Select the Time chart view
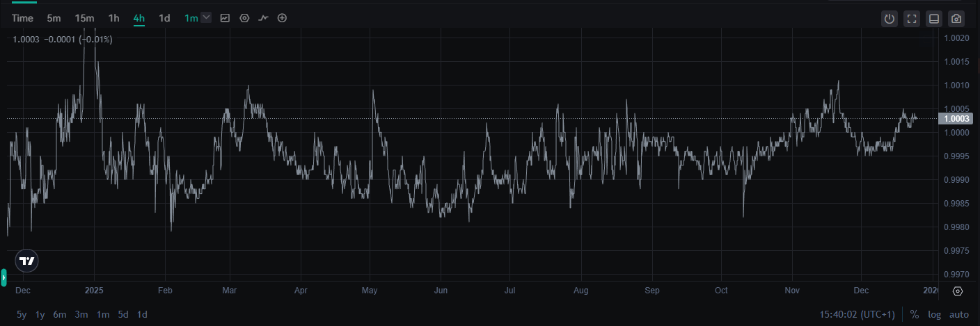 [x=22, y=18]
